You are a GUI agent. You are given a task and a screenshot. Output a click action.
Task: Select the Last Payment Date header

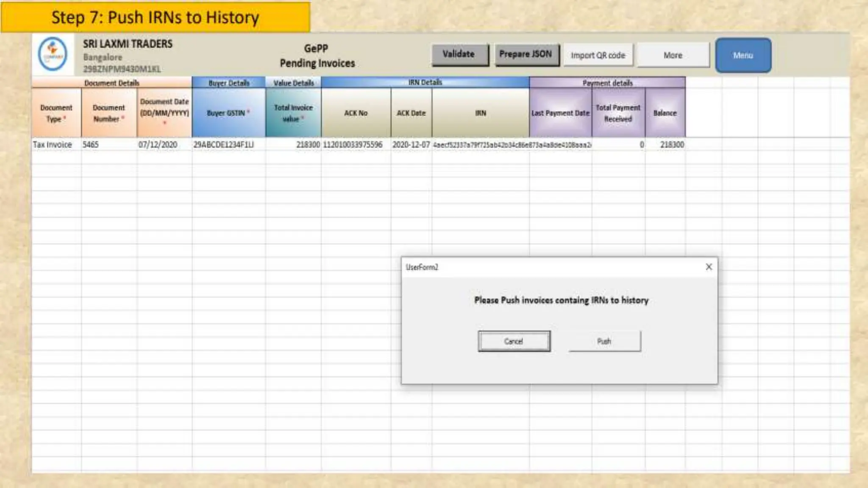560,113
